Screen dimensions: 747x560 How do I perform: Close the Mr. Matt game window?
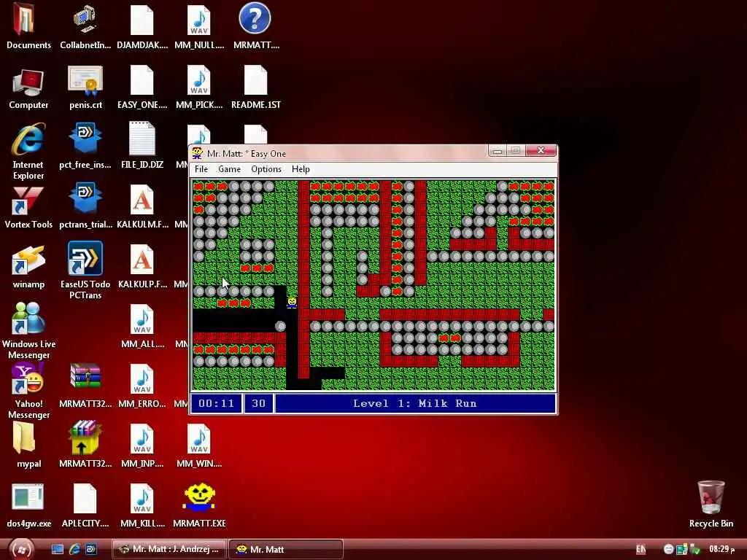click(x=541, y=150)
